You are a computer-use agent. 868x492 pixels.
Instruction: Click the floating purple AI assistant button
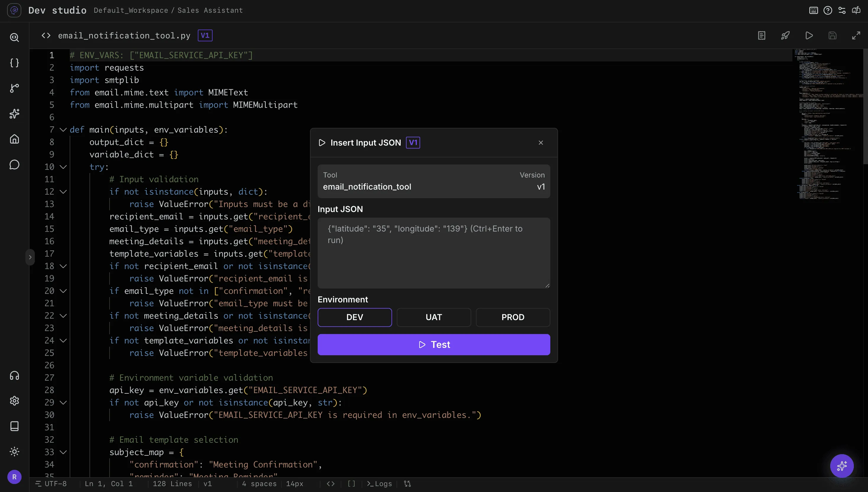click(x=842, y=466)
